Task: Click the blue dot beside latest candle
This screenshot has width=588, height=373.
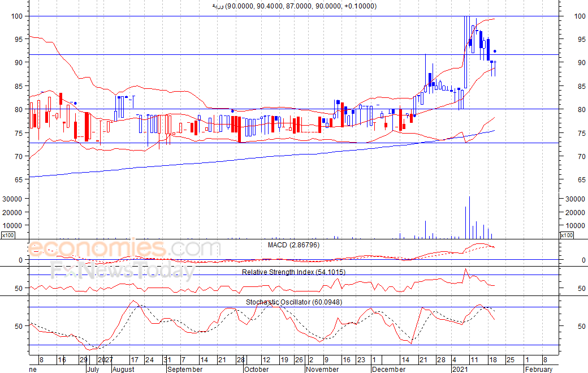Action: 495,52
